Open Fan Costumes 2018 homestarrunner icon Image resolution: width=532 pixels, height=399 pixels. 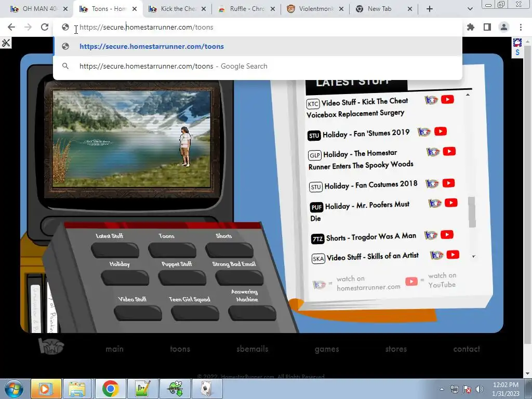tap(432, 183)
